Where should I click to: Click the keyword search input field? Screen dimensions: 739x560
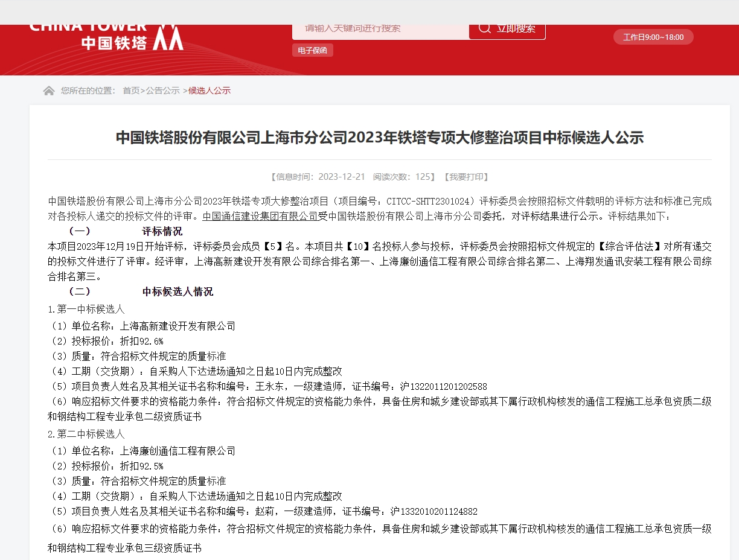381,32
